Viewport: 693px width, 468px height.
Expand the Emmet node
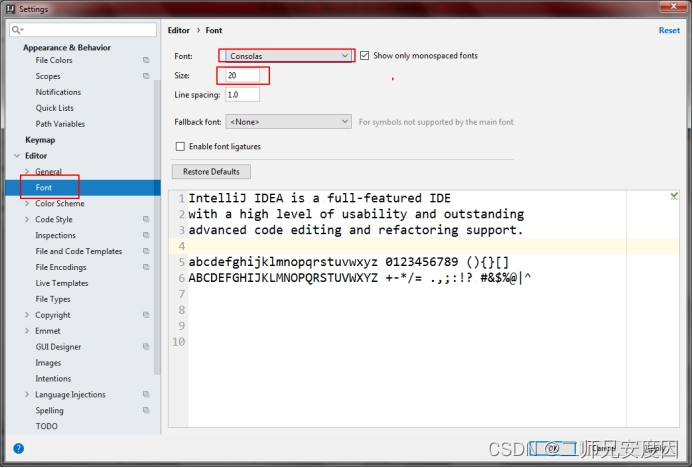pyautogui.click(x=27, y=331)
